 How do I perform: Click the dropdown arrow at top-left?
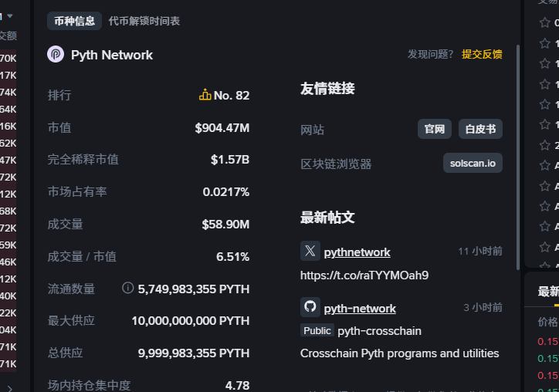(10, 16)
